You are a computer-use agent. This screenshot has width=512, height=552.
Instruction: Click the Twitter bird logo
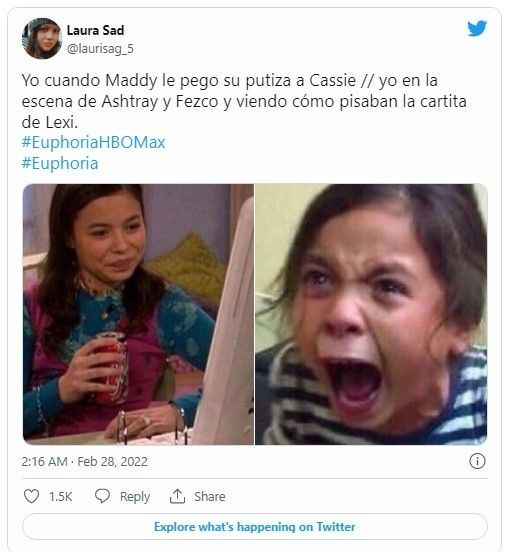(477, 29)
